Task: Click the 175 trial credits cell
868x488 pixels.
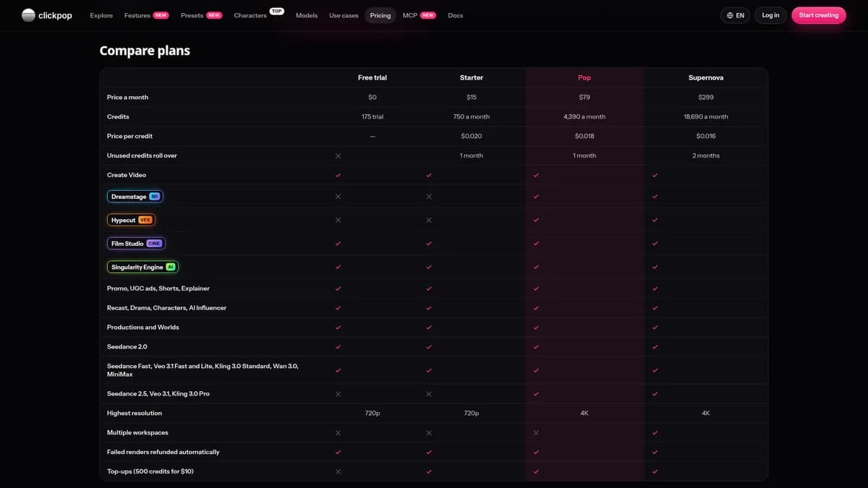Action: coord(373,116)
